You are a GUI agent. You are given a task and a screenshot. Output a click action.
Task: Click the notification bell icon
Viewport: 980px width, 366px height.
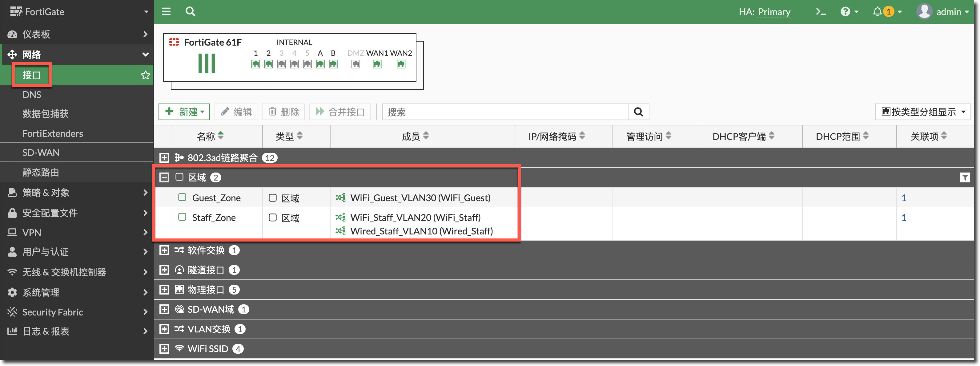(877, 12)
